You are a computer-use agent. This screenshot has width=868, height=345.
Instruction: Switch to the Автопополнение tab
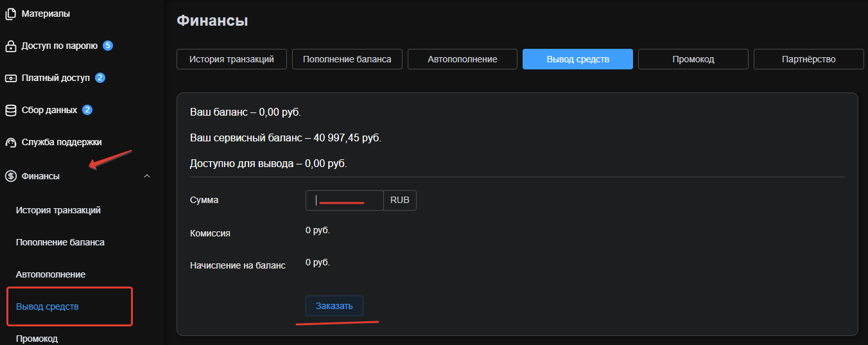462,59
